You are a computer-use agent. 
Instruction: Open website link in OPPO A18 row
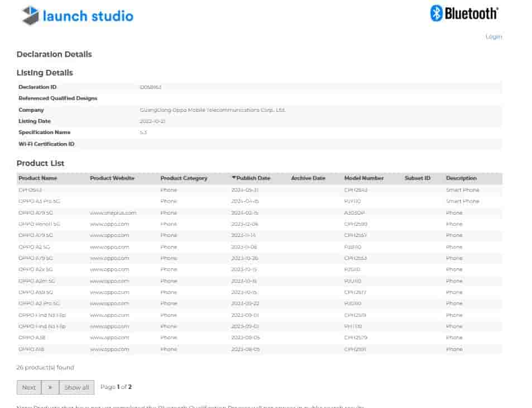109,349
